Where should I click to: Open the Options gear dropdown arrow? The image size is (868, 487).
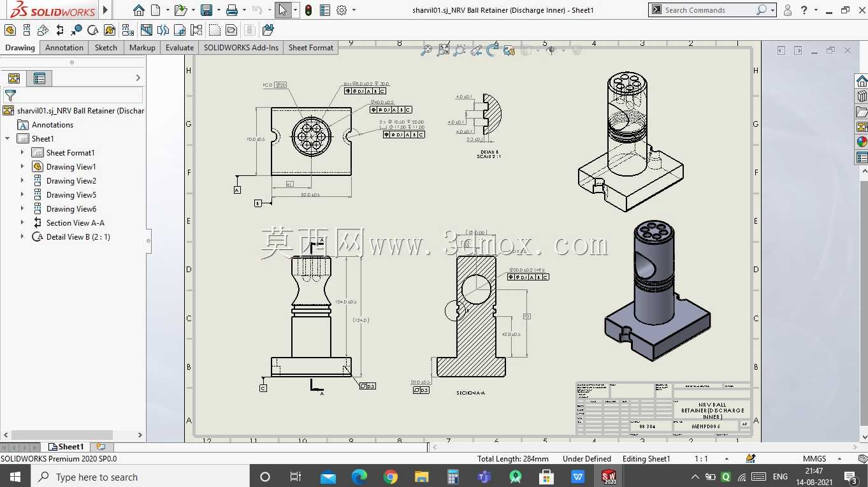pyautogui.click(x=354, y=10)
